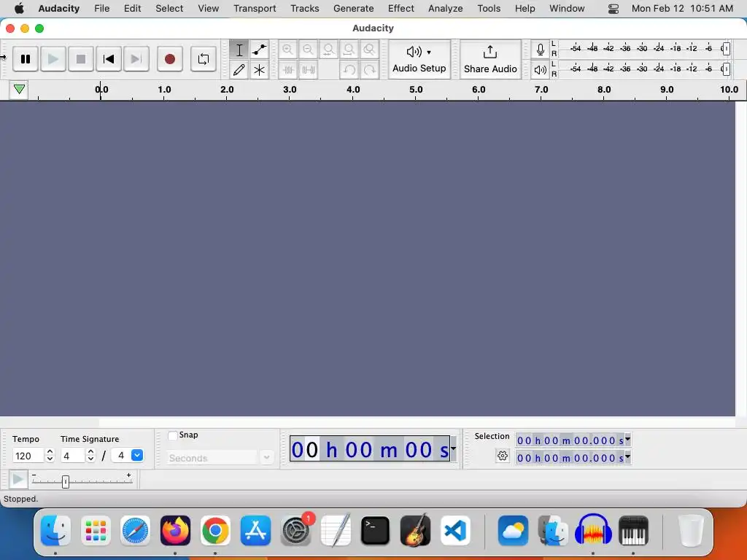
Task: Click the Pause button
Action: 26,59
